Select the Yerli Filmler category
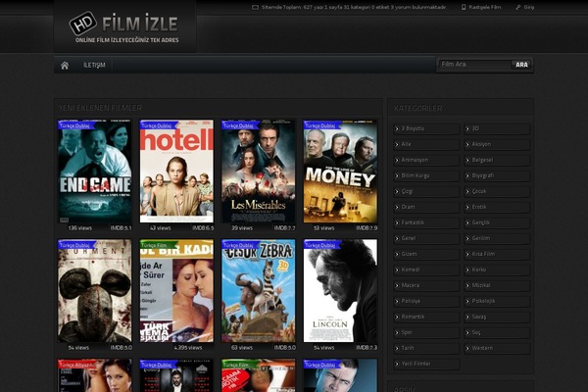The image size is (588, 392). pos(426,365)
